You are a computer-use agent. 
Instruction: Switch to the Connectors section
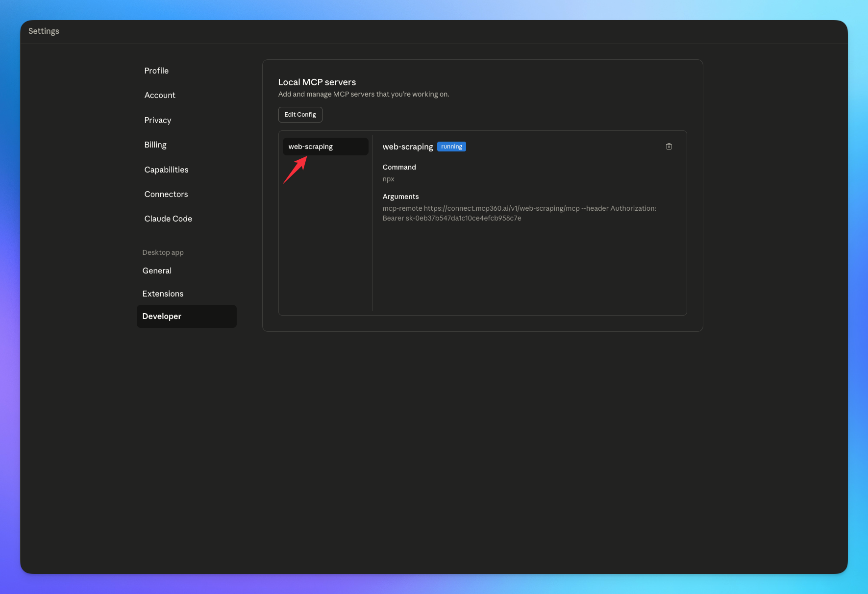coord(166,194)
